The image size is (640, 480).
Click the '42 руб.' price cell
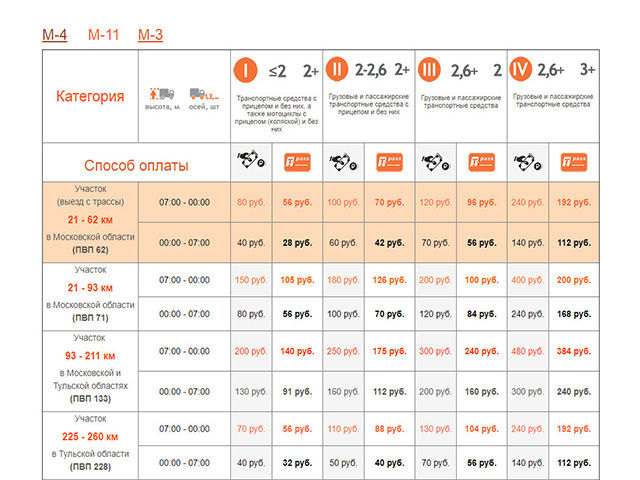pyautogui.click(x=389, y=243)
